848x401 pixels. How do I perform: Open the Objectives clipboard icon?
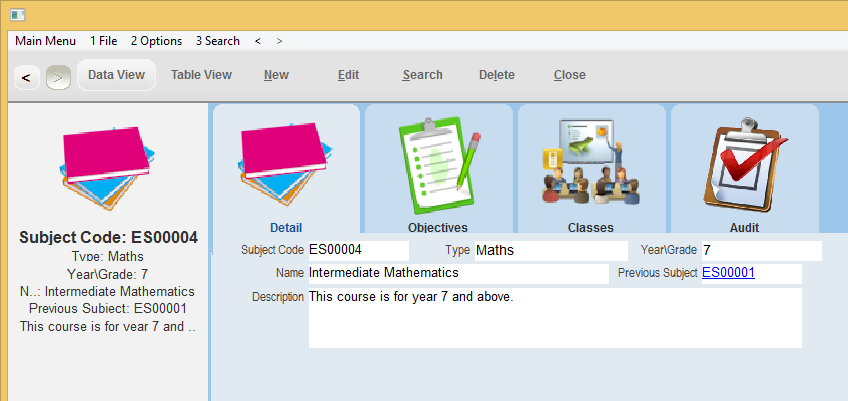pyautogui.click(x=439, y=165)
